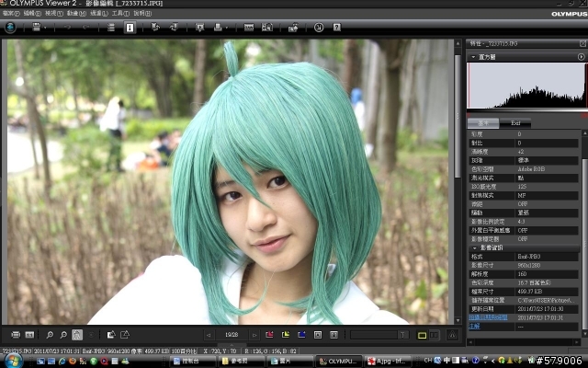Toggle the info properties panel icon
This screenshot has height=368, width=588.
pos(130,28)
